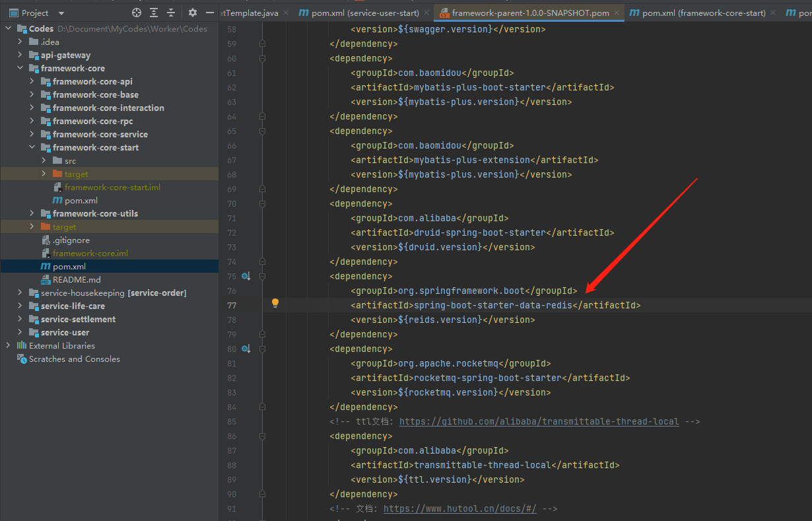The width and height of the screenshot is (812, 521).
Task: Open the Project view selector dropdown
Action: [x=61, y=13]
